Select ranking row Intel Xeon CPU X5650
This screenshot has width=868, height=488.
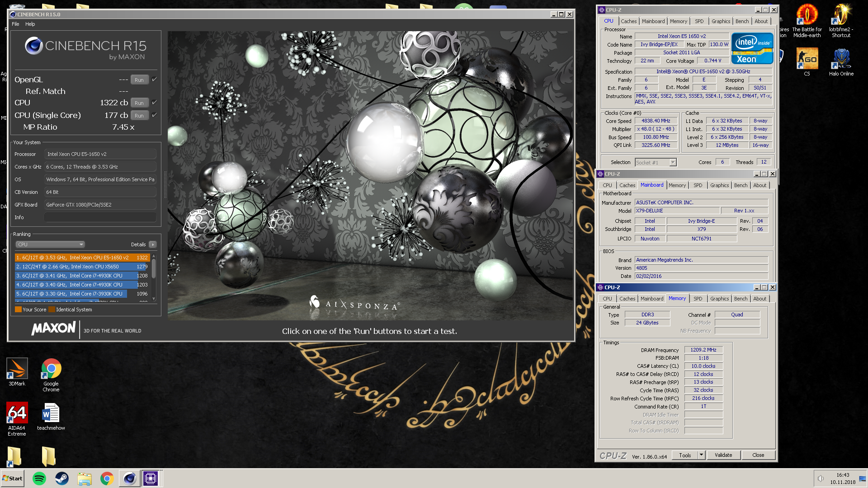[82, 267]
